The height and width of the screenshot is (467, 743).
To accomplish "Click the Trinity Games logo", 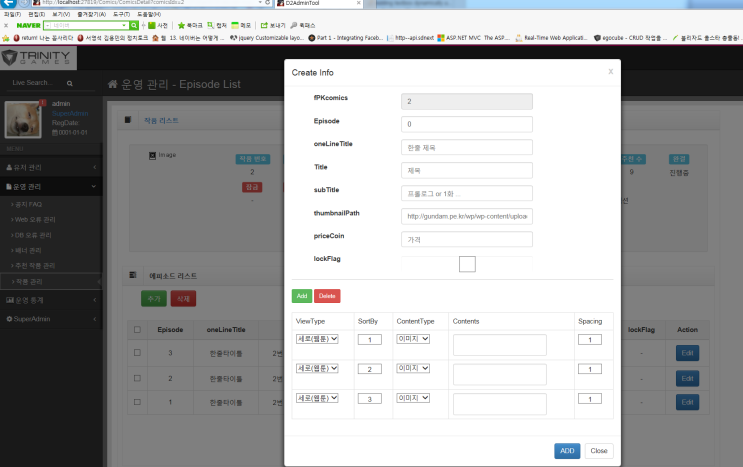I will coord(36,58).
